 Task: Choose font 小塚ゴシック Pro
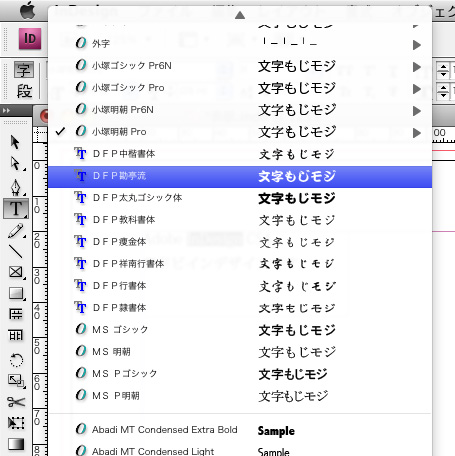240,88
